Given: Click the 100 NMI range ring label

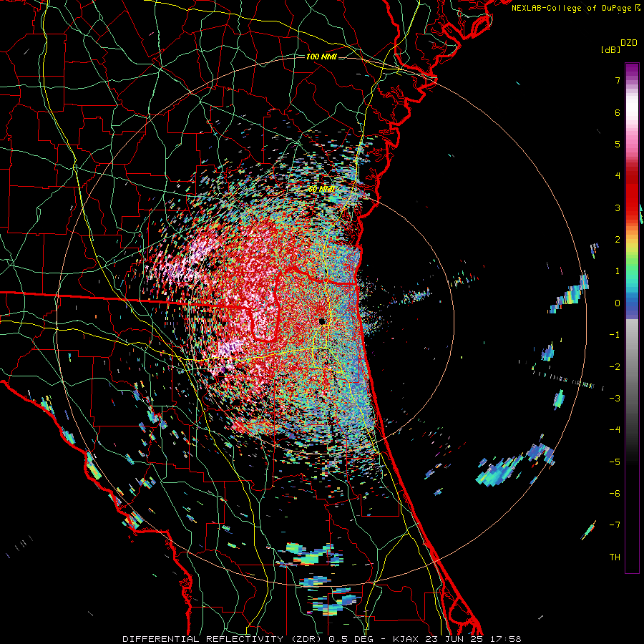Looking at the screenshot, I should pos(321,57).
